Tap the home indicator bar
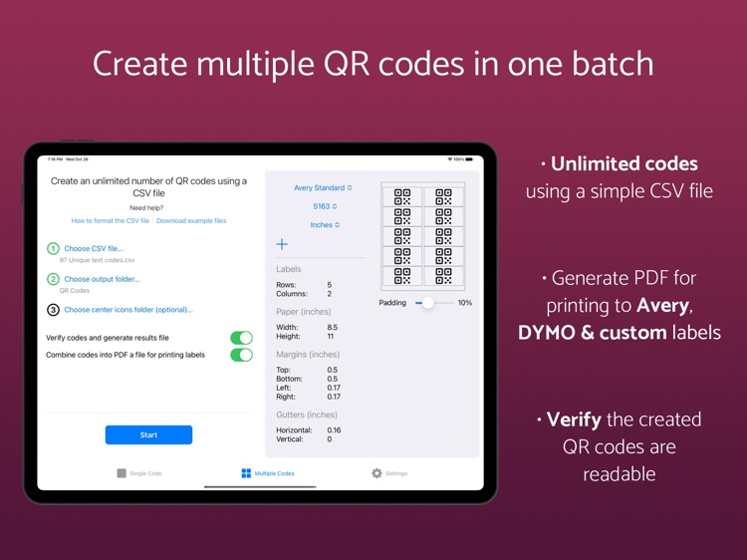Image resolution: width=747 pixels, height=560 pixels. [x=260, y=486]
